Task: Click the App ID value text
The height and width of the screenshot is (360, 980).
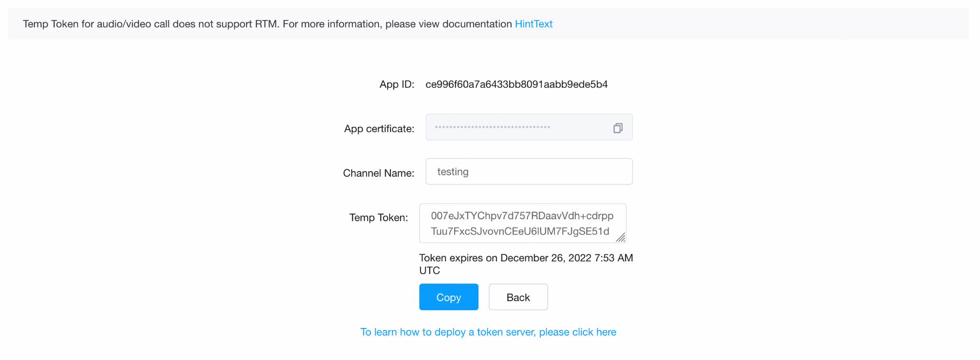Action: [516, 85]
